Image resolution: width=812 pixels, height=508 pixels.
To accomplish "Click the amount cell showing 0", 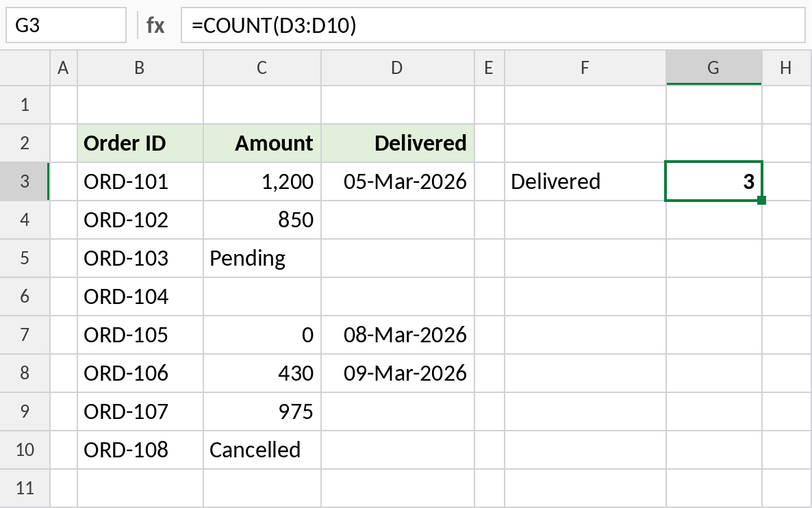I will 262,335.
